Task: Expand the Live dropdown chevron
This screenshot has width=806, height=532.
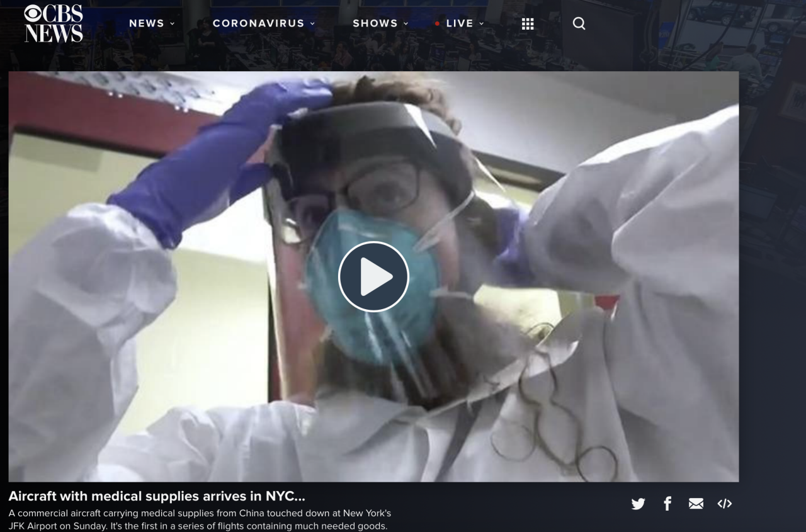Action: tap(481, 24)
